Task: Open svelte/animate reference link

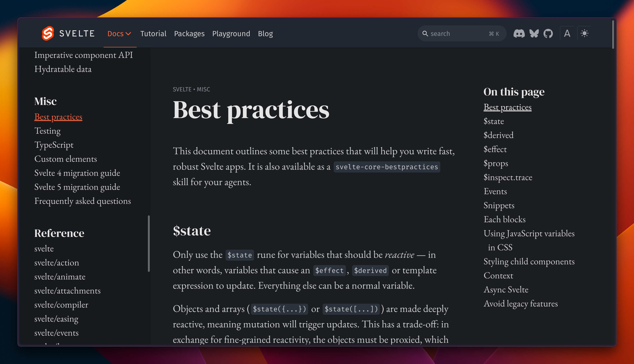Action: point(60,277)
